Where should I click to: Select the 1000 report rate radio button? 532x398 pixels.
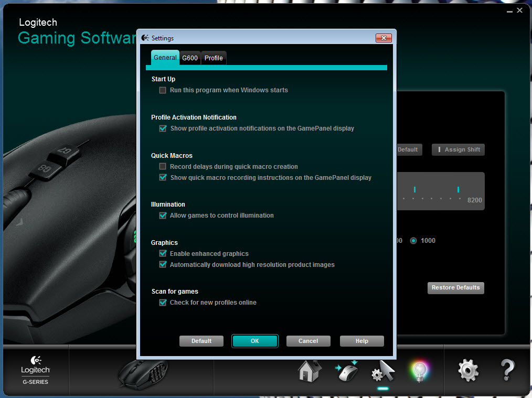tap(413, 241)
